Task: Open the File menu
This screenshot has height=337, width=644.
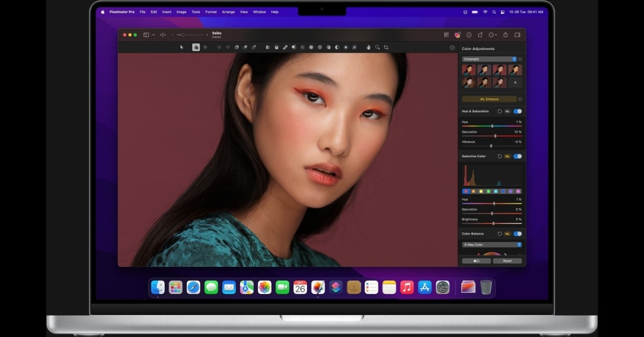Action: click(142, 12)
